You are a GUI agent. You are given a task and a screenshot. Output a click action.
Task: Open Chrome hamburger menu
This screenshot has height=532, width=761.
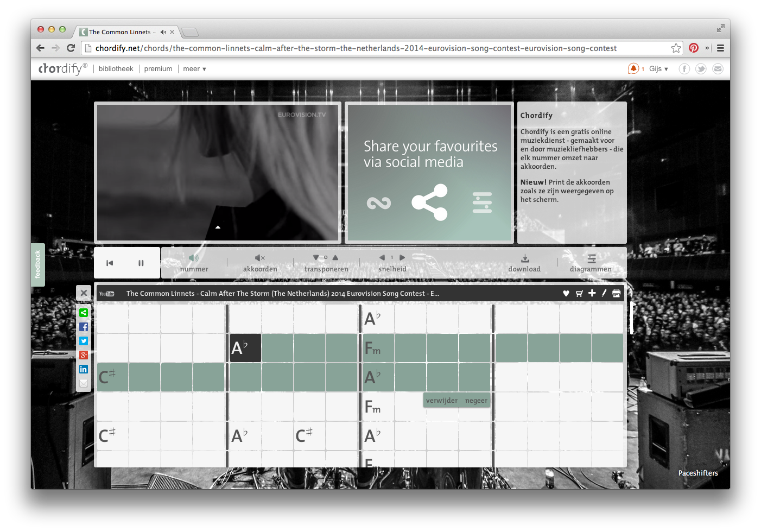(720, 48)
